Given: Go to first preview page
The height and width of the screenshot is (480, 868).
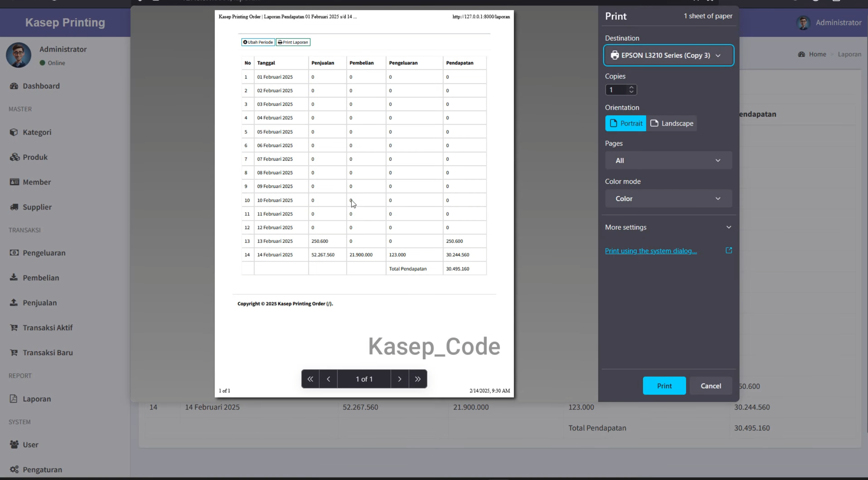Looking at the screenshot, I should tap(310, 379).
